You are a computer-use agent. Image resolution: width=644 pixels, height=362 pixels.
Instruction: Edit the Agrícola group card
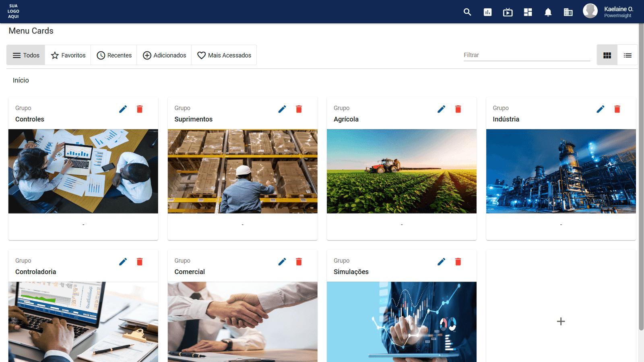coord(441,109)
